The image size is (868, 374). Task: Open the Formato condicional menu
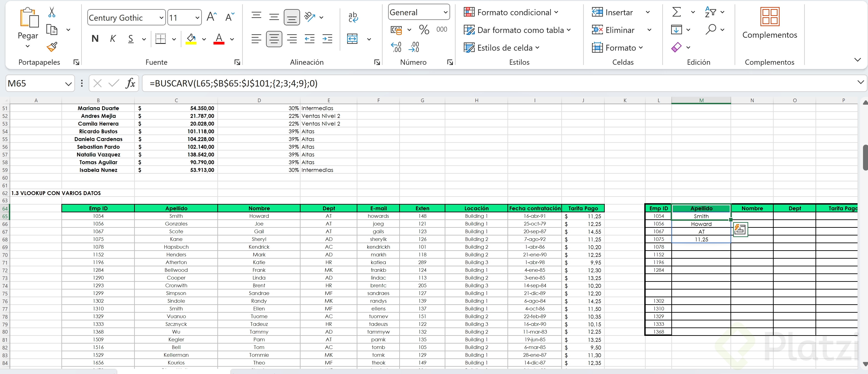tap(511, 12)
